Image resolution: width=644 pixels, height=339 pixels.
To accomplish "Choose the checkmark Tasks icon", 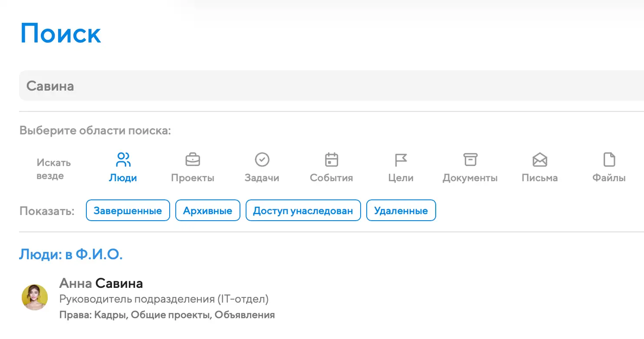I will click(x=262, y=160).
